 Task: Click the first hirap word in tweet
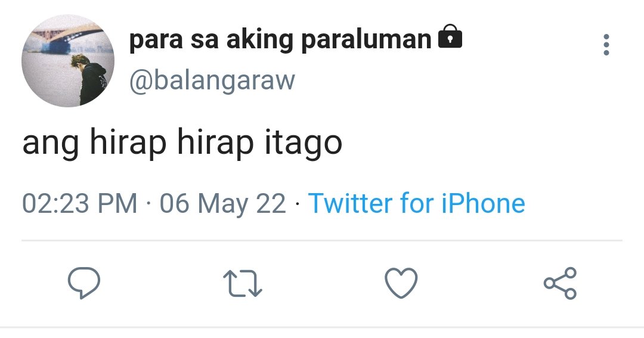[x=128, y=142]
